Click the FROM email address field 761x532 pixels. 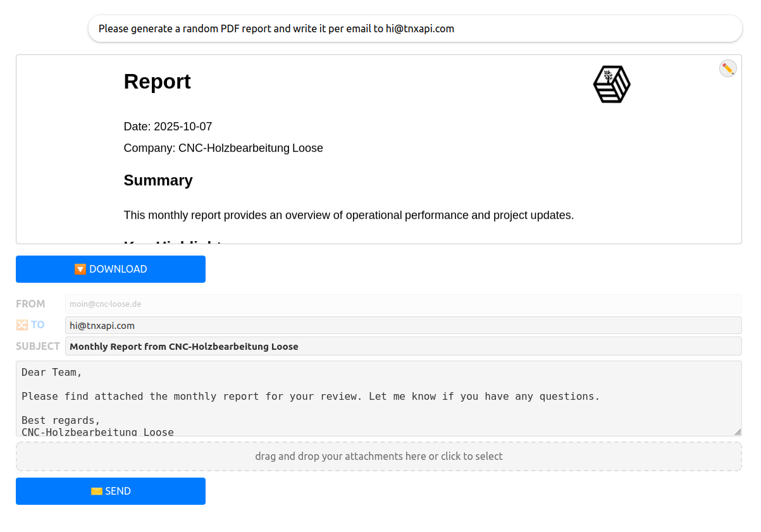point(403,304)
